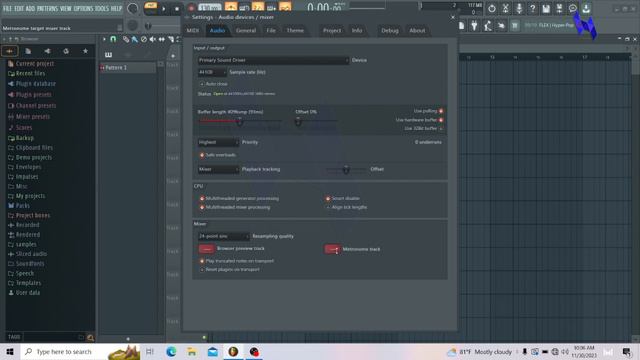Viewport: 640px width, 360px height.
Task: Enable Align tick lengths option
Action: coord(328,207)
